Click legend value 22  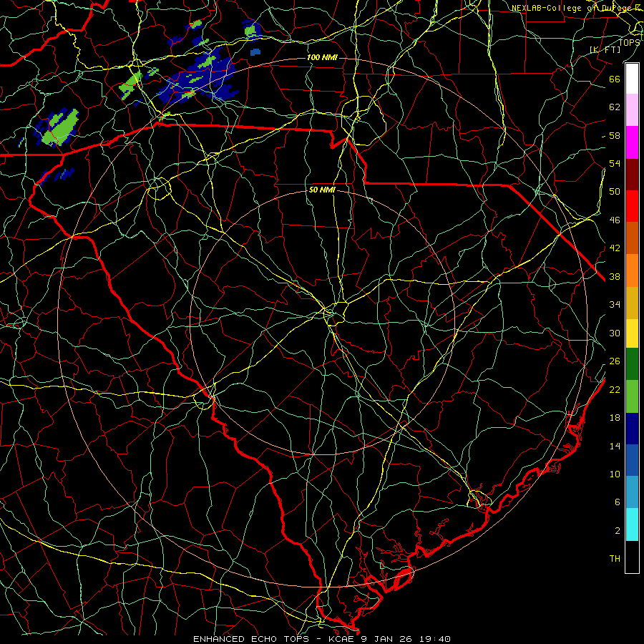click(615, 389)
